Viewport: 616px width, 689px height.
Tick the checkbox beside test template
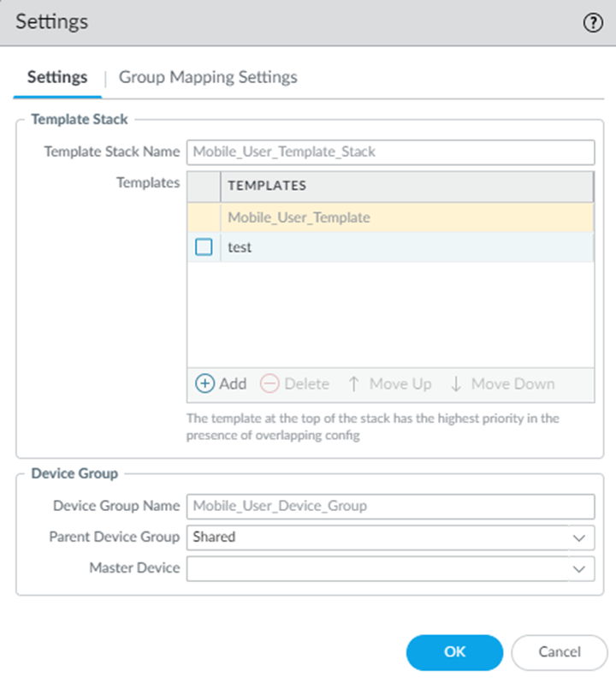click(204, 247)
